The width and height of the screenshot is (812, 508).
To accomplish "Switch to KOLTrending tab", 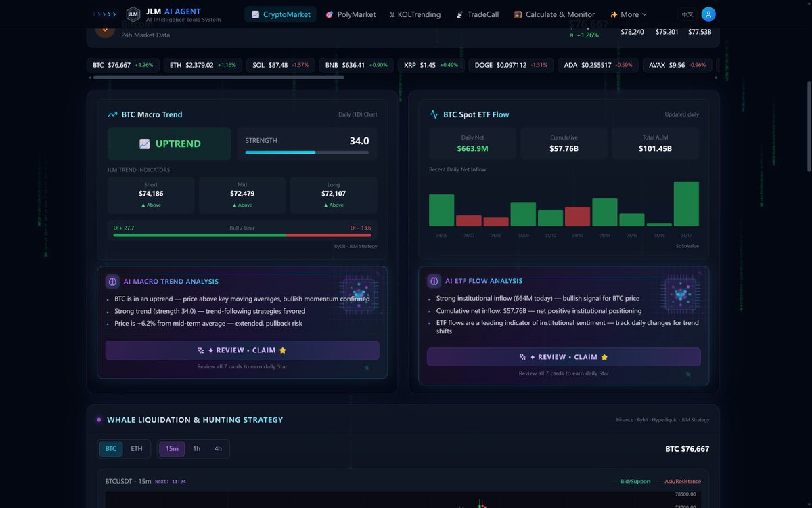I will pyautogui.click(x=415, y=14).
